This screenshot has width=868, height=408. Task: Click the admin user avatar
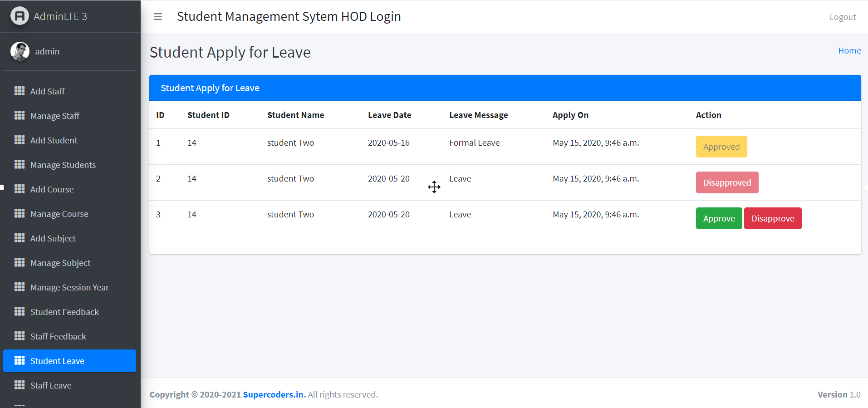[x=20, y=51]
